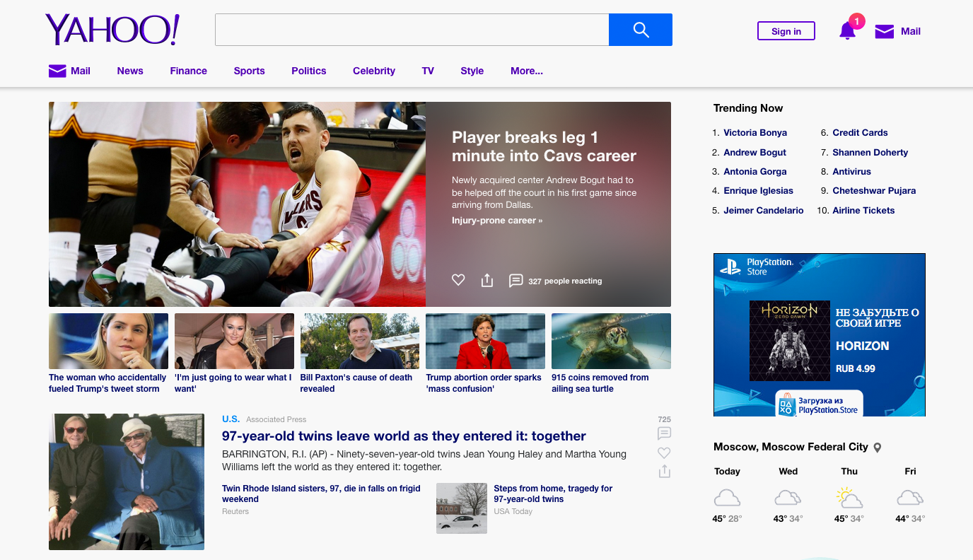This screenshot has height=560, width=973.
Task: Open 'I'm just going to wear what I want' thumbnail
Action: pyautogui.click(x=234, y=341)
